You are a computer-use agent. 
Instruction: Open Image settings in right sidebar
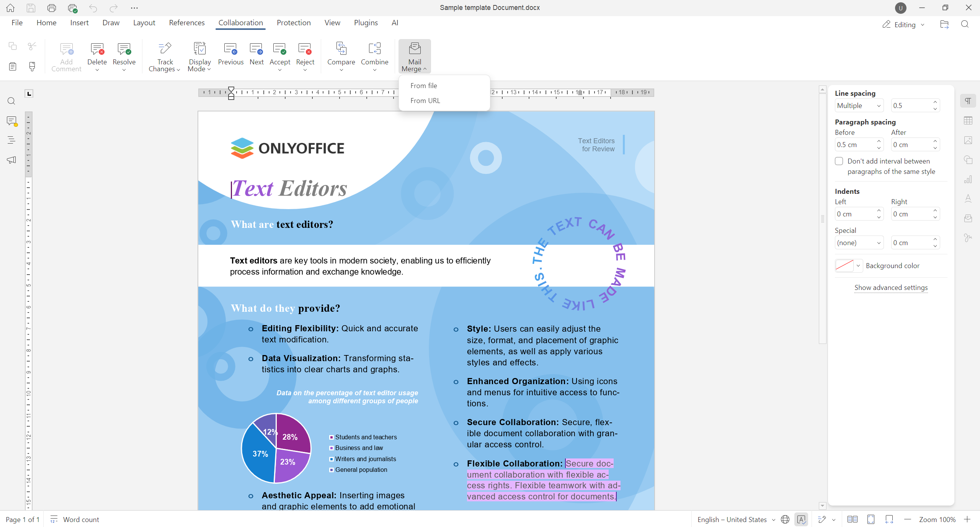click(969, 140)
